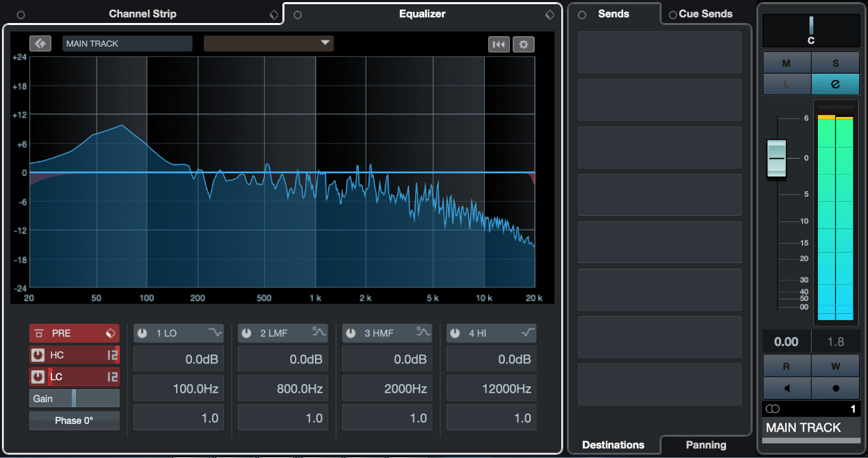Adjust the pre Gain slider
Viewport: 868px width, 458px height.
(74, 398)
